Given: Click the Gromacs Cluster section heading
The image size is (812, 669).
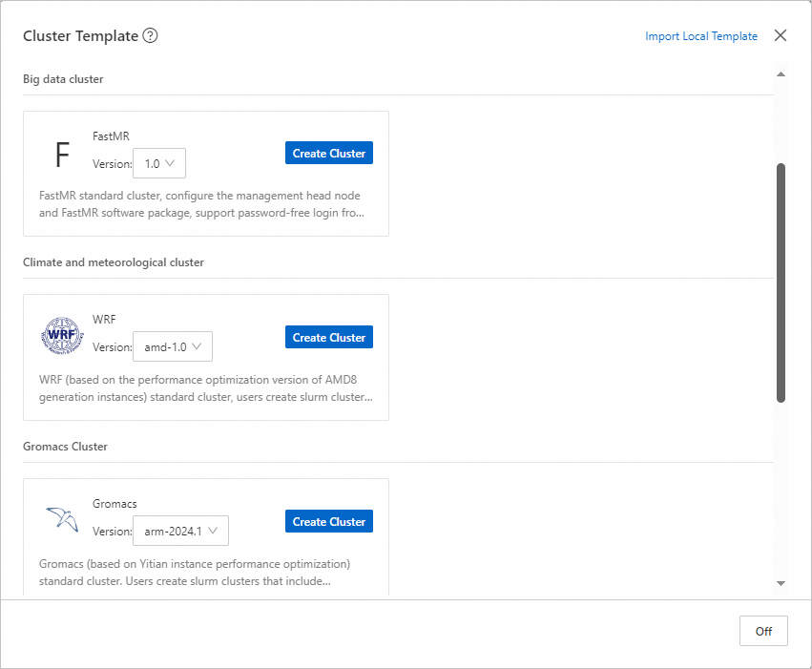Looking at the screenshot, I should [x=65, y=447].
